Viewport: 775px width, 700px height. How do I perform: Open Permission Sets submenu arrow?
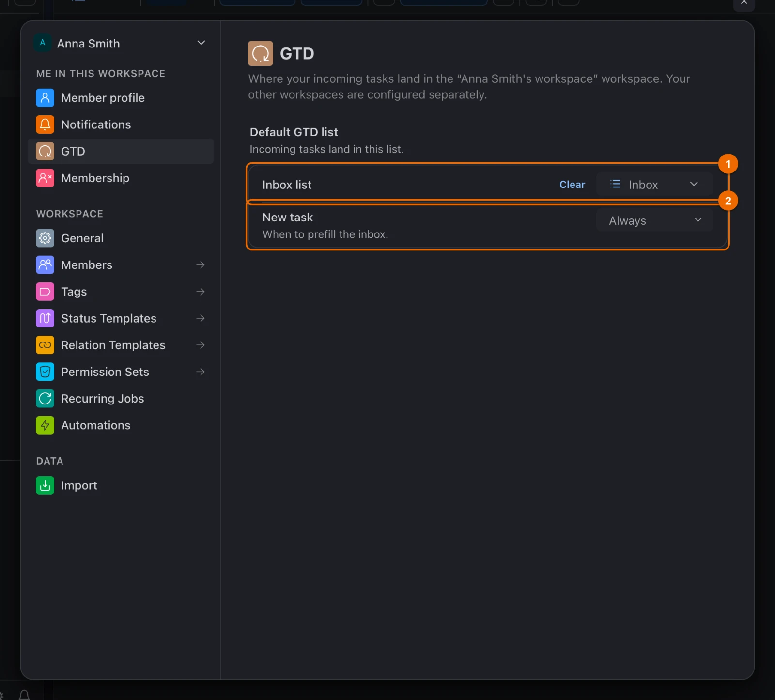pyautogui.click(x=200, y=372)
